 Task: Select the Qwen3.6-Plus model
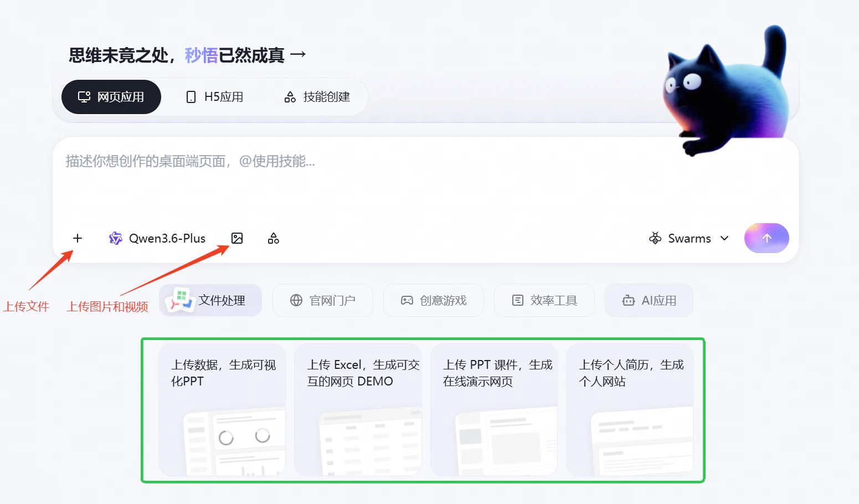tap(157, 238)
